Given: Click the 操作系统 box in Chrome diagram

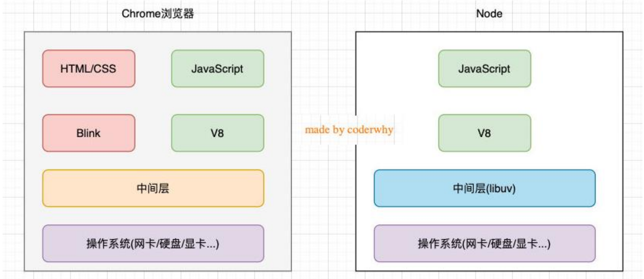Looking at the screenshot, I should pyautogui.click(x=153, y=243).
